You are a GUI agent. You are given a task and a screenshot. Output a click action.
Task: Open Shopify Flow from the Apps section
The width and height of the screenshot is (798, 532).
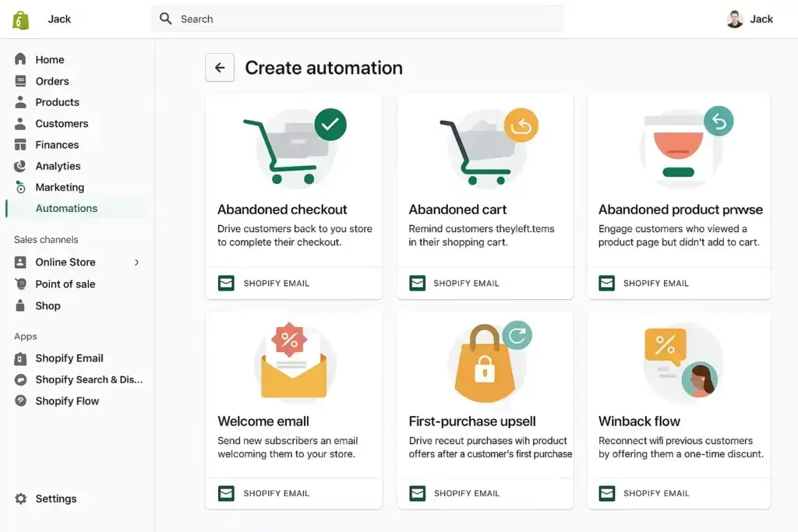(x=20, y=400)
